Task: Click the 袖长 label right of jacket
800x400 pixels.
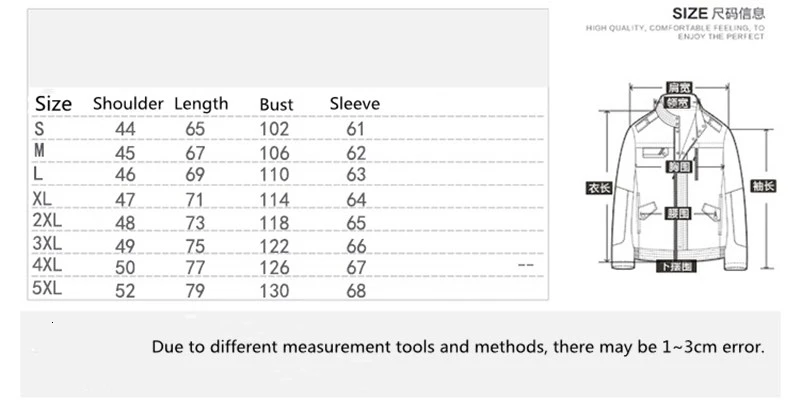Action: (763, 186)
